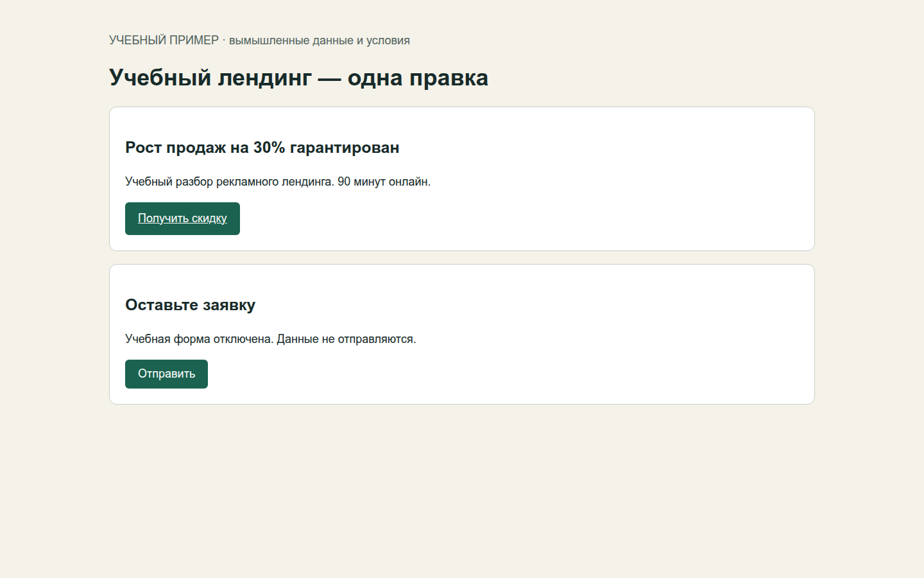Viewport: 924px width, 578px height.
Task: Submit the form with «Отправить»
Action: 166,374
